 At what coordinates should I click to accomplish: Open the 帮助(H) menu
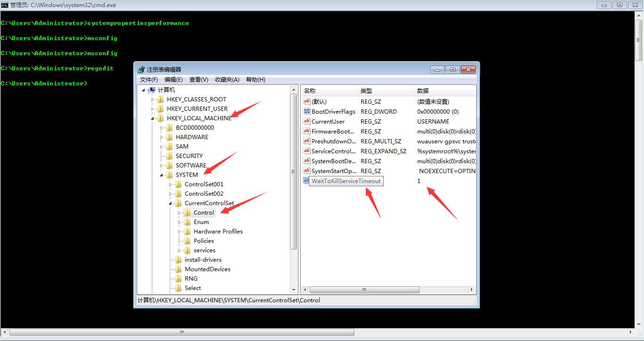(256, 80)
